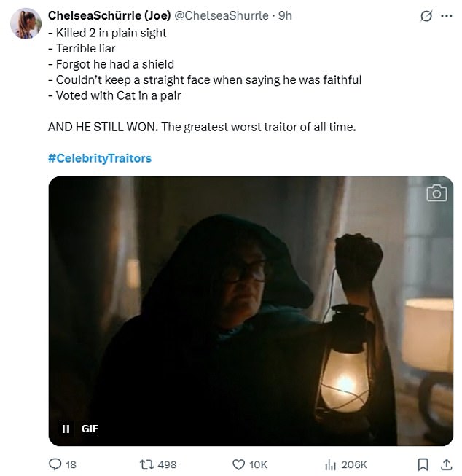
Task: Click the share arrow icon
Action: click(x=446, y=464)
